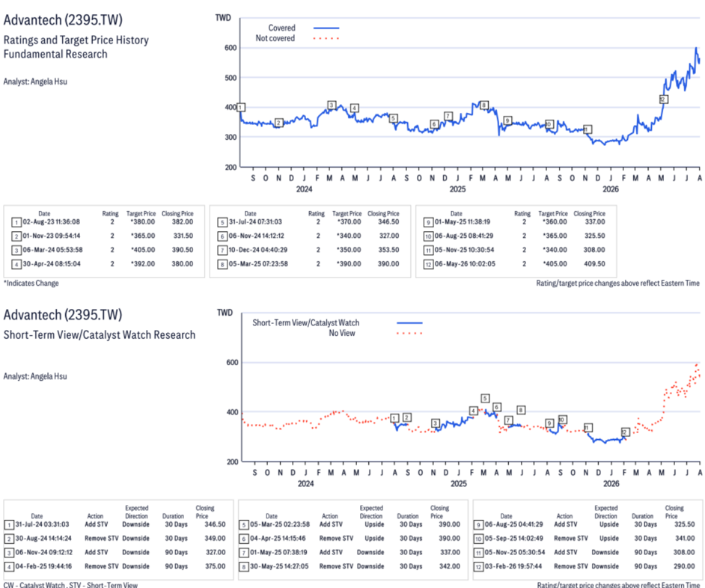
Task: Click the closing price '349.00'
Action: click(x=216, y=538)
